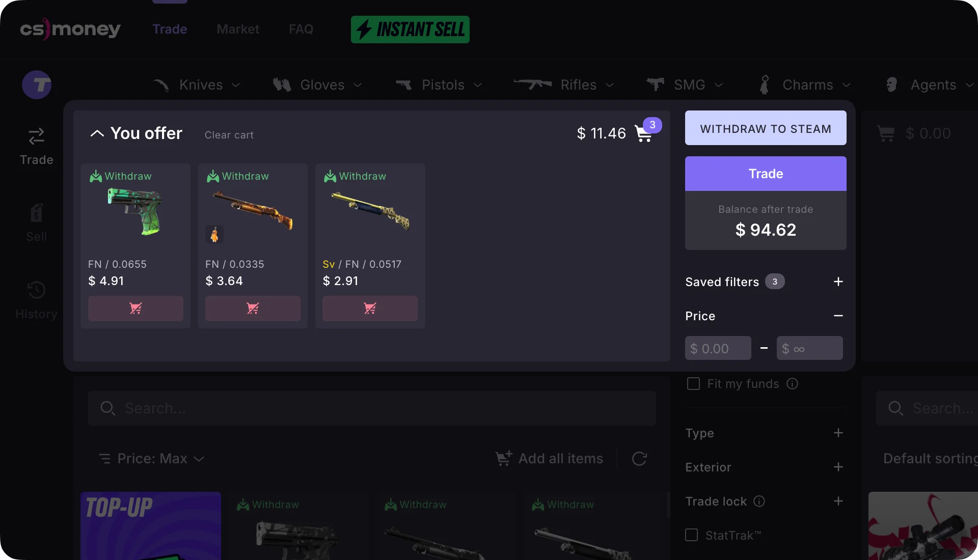Image resolution: width=978 pixels, height=560 pixels.
Task: Click the refresh inventory icon
Action: click(x=639, y=459)
